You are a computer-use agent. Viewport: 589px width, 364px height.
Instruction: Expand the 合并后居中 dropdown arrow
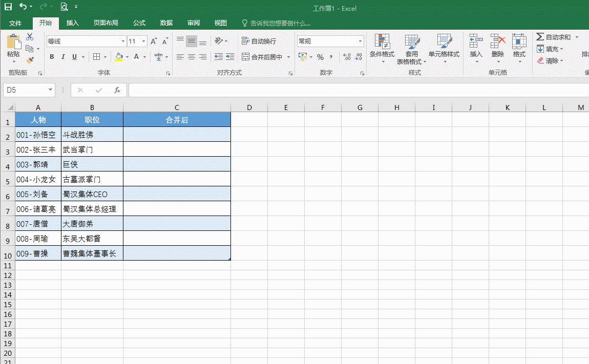(288, 57)
